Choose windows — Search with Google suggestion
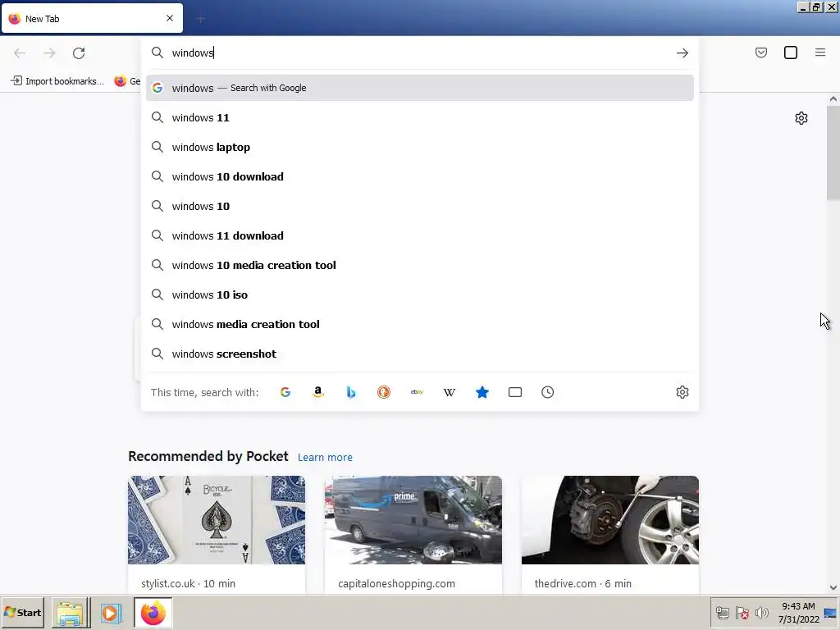Viewport: 840px width, 630px height. [x=419, y=88]
